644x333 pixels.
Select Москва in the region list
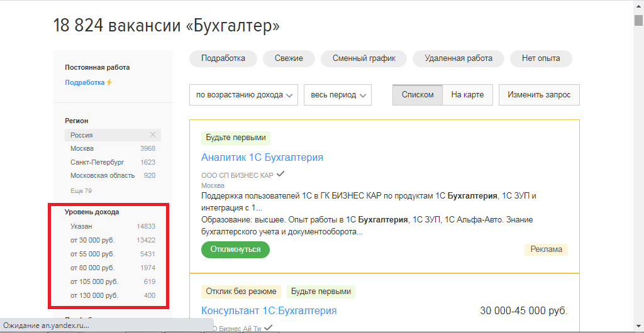82,148
